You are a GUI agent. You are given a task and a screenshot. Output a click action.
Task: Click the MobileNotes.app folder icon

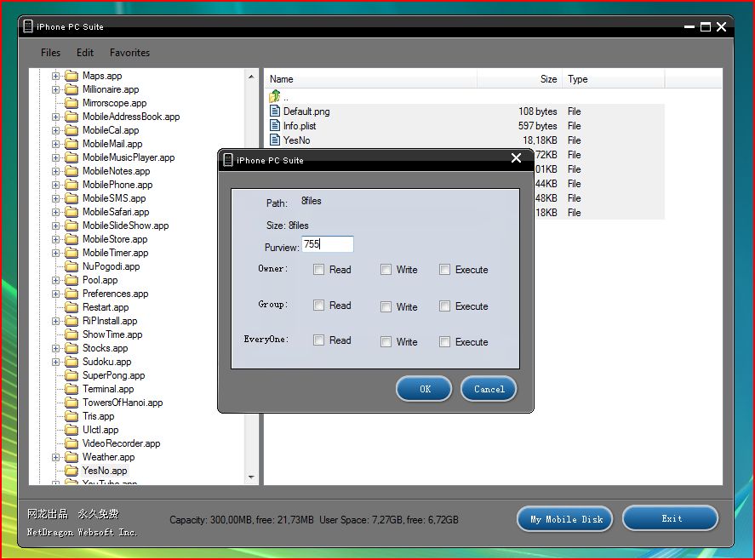click(x=71, y=171)
